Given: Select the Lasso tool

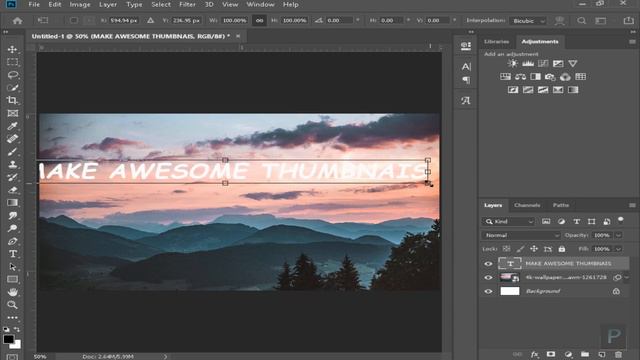Looking at the screenshot, I should point(12,75).
